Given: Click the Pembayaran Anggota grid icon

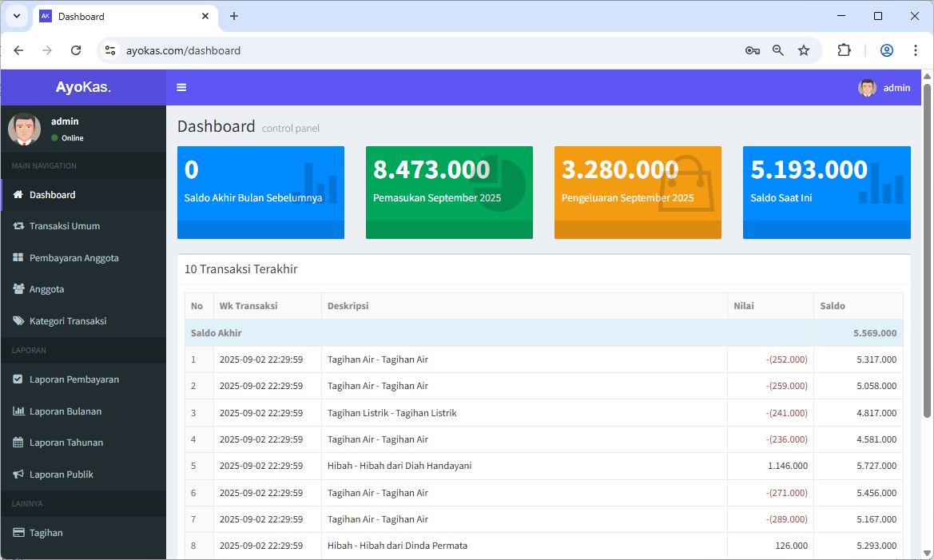Looking at the screenshot, I should 18,258.
